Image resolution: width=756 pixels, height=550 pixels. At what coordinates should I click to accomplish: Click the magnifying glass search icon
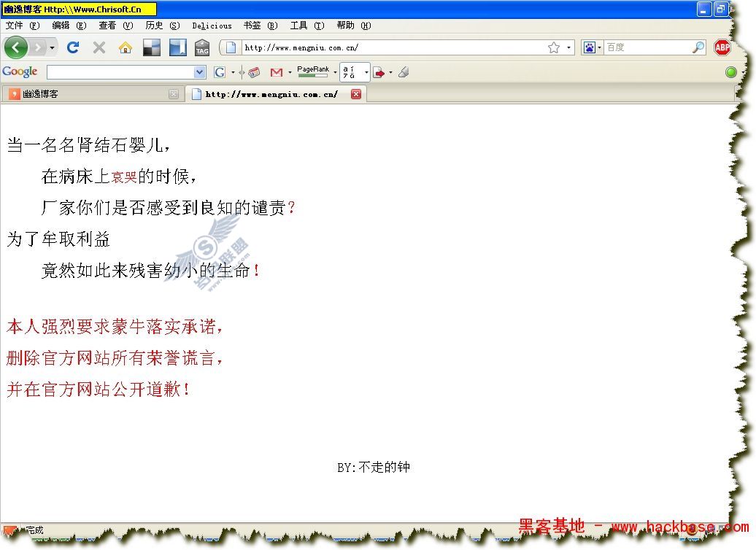pos(698,47)
